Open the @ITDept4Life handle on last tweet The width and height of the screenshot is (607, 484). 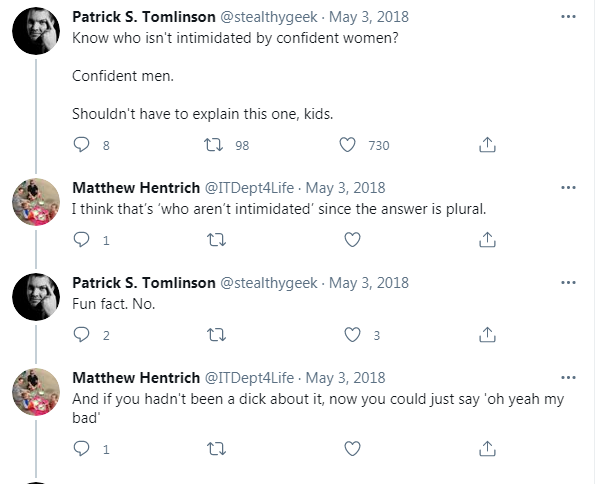249,378
